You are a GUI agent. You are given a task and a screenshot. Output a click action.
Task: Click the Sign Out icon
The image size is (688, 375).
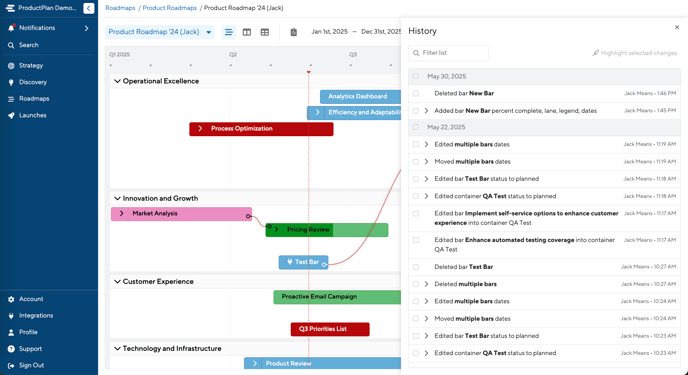point(11,366)
